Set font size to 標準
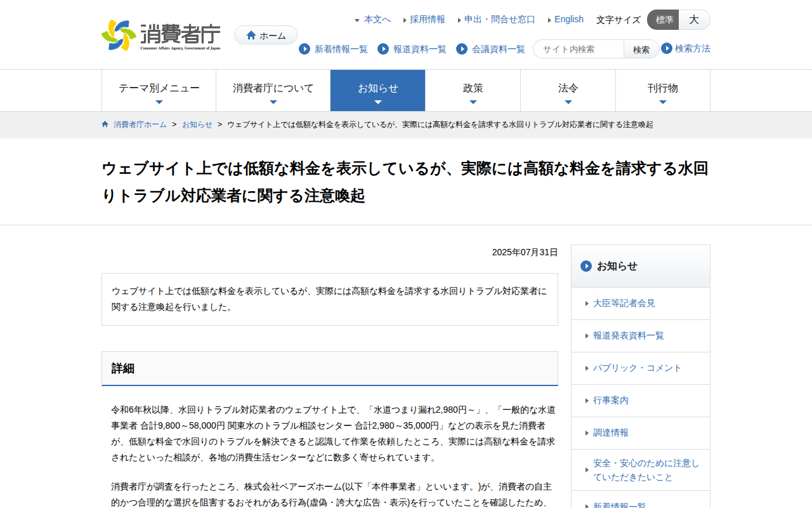The width and height of the screenshot is (812, 508). click(664, 20)
